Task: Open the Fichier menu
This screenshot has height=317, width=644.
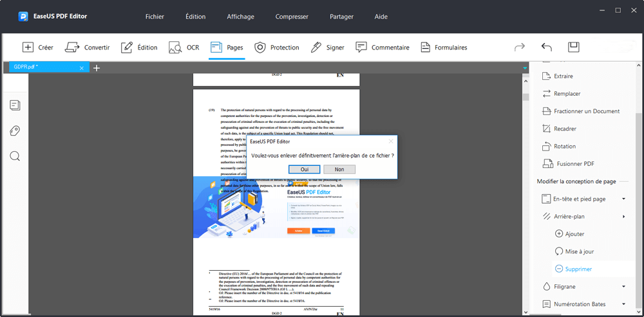Action: (155, 17)
